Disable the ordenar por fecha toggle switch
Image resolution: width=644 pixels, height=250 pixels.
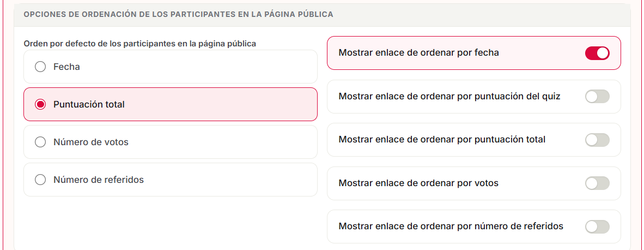[x=597, y=53]
